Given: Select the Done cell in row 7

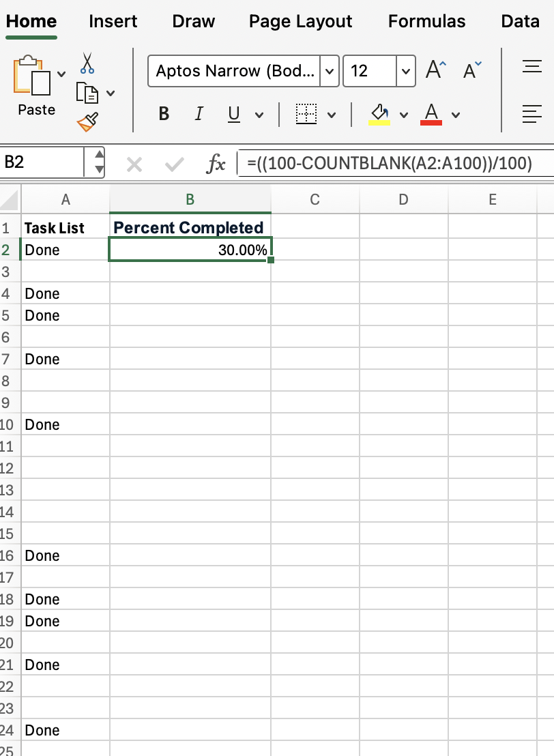Looking at the screenshot, I should [x=65, y=359].
